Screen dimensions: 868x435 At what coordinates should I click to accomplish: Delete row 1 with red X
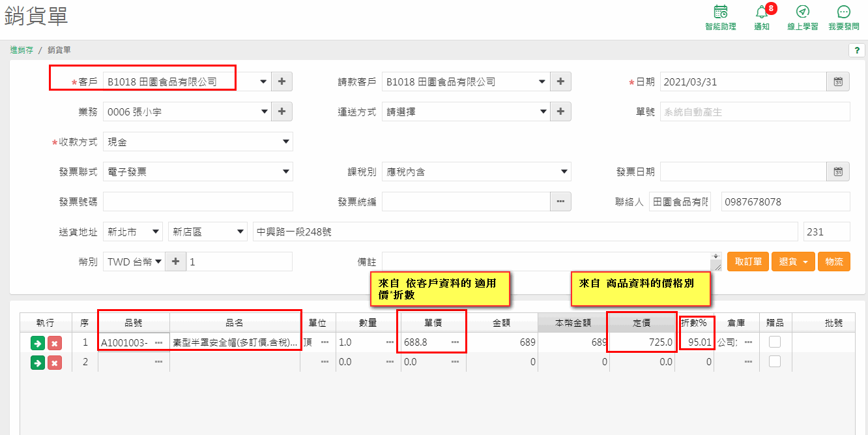(x=55, y=343)
